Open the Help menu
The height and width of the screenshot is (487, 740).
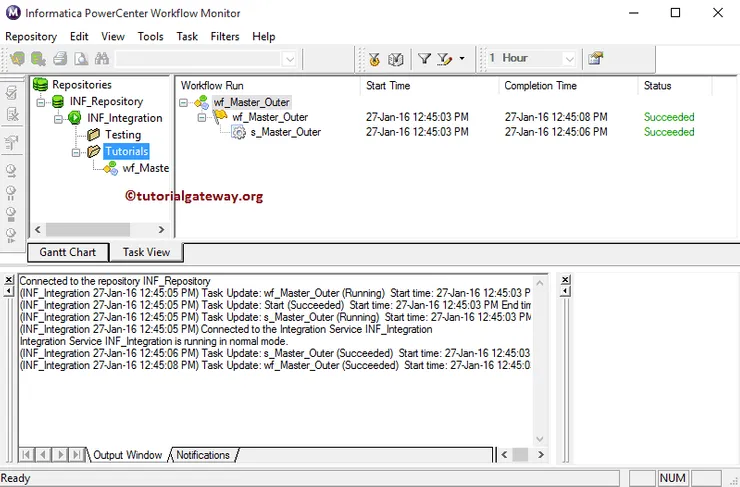[x=264, y=36]
